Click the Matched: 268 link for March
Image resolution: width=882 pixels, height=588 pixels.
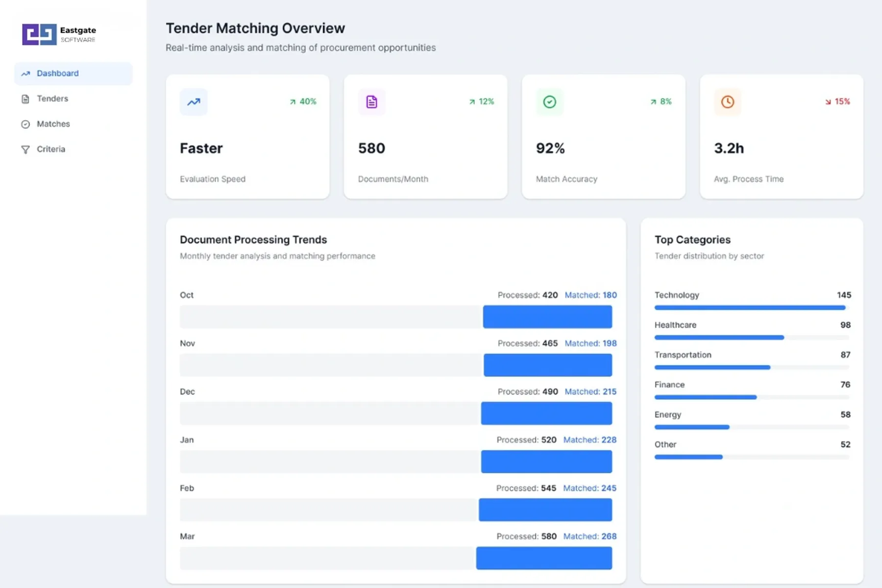pos(589,536)
